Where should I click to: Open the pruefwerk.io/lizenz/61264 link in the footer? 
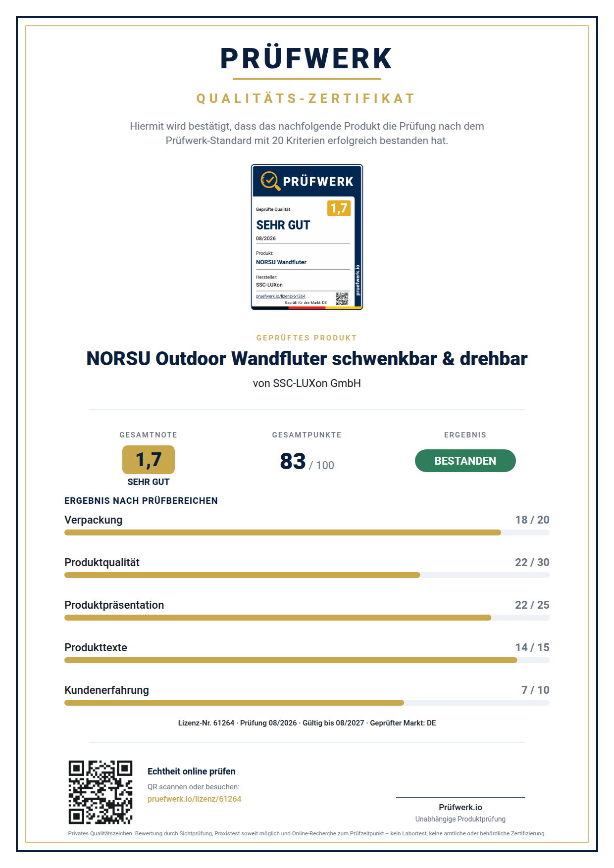194,799
